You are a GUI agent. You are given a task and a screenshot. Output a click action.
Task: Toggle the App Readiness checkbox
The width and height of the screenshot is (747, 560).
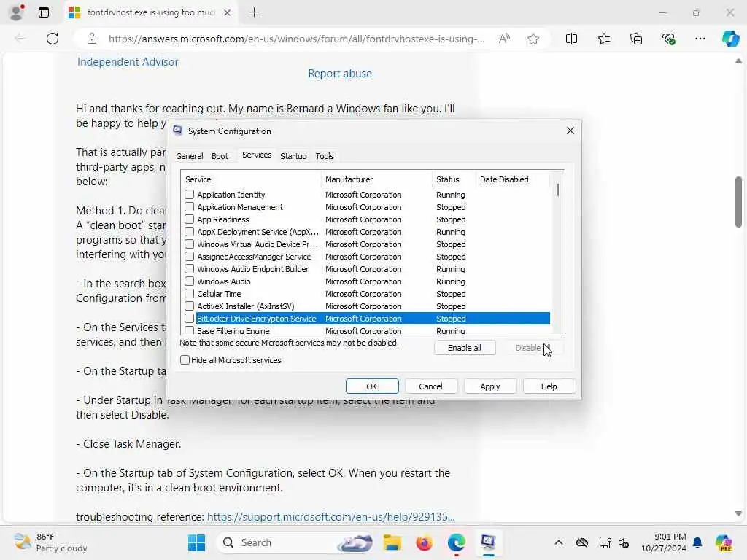click(x=189, y=219)
